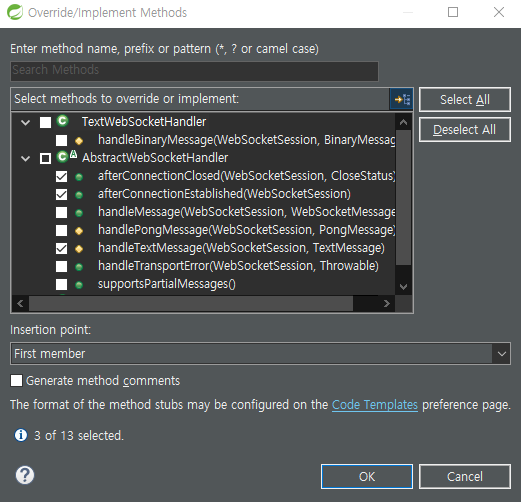Click the method list scroll down arrow
The image size is (521, 502).
403,286
